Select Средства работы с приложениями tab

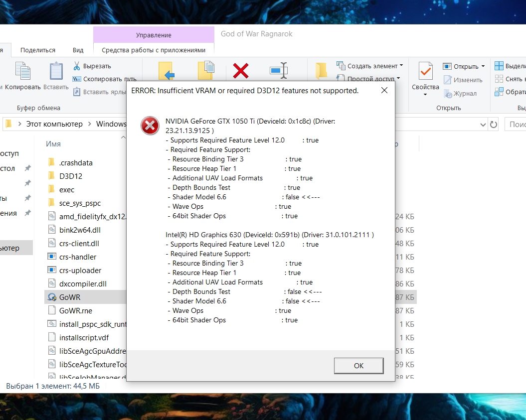coord(154,50)
